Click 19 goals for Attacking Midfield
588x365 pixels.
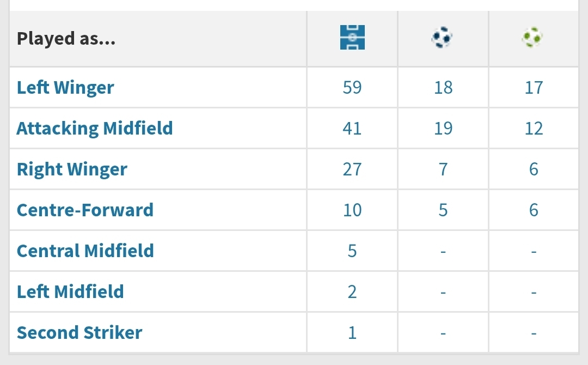(443, 128)
